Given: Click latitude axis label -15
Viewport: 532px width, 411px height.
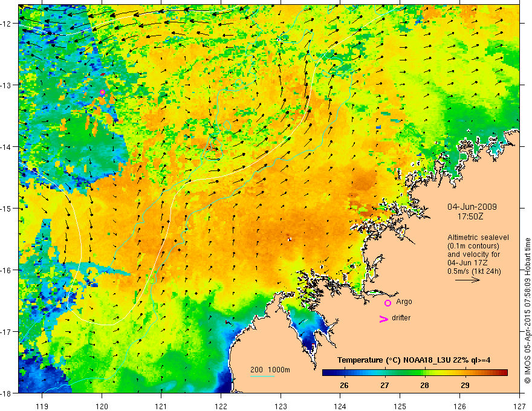Looking at the screenshot, I should [x=7, y=208].
